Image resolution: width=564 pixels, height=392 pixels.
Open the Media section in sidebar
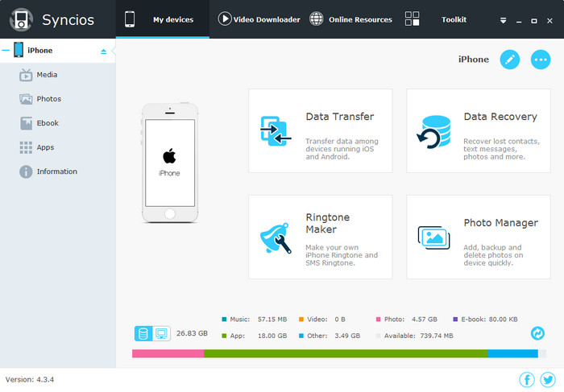tap(46, 75)
